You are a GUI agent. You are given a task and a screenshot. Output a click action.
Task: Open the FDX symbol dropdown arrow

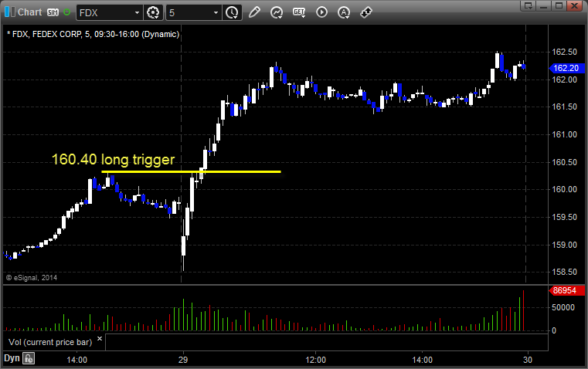138,12
